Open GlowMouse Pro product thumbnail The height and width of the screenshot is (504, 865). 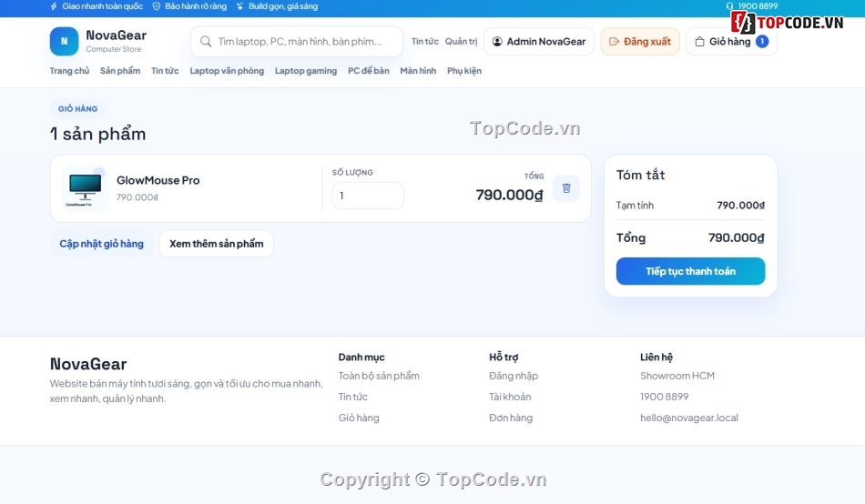pos(85,188)
